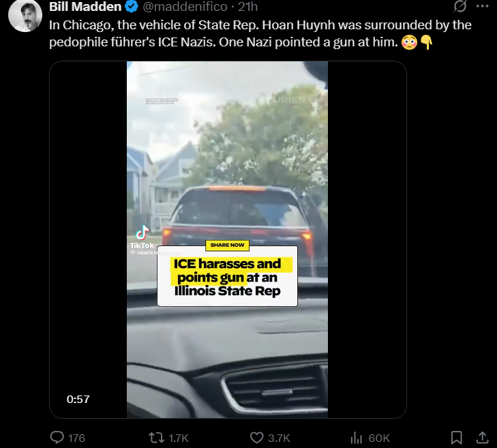Click the reply speech bubble icon
The width and height of the screenshot is (497, 448).
coord(57,438)
